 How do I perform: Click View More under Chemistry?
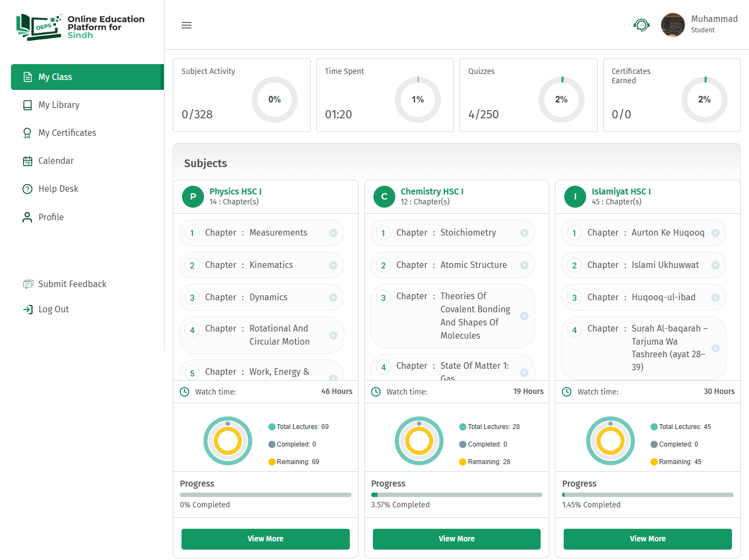[x=457, y=539]
